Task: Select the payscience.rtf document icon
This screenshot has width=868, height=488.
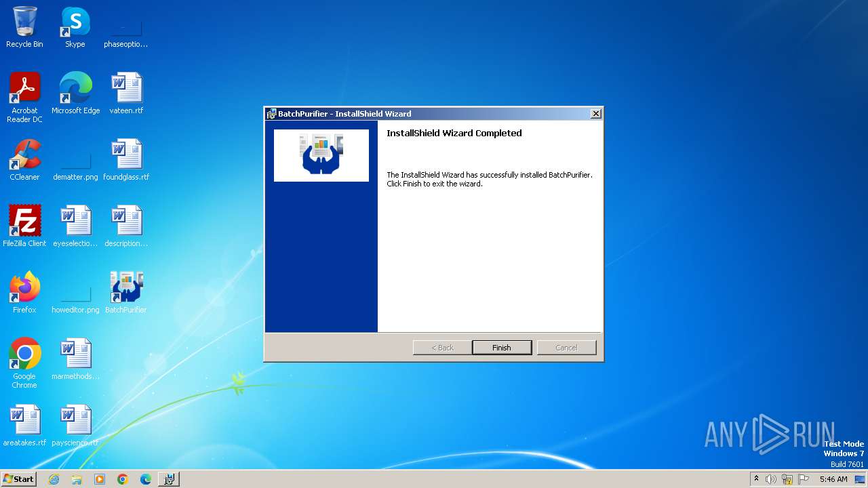Action: [75, 426]
